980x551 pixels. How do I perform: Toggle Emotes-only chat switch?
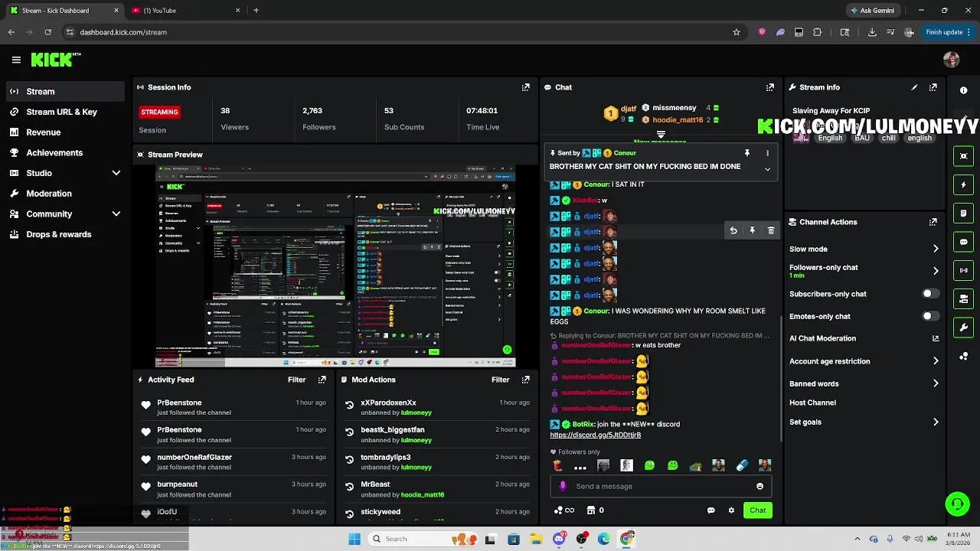pos(930,316)
